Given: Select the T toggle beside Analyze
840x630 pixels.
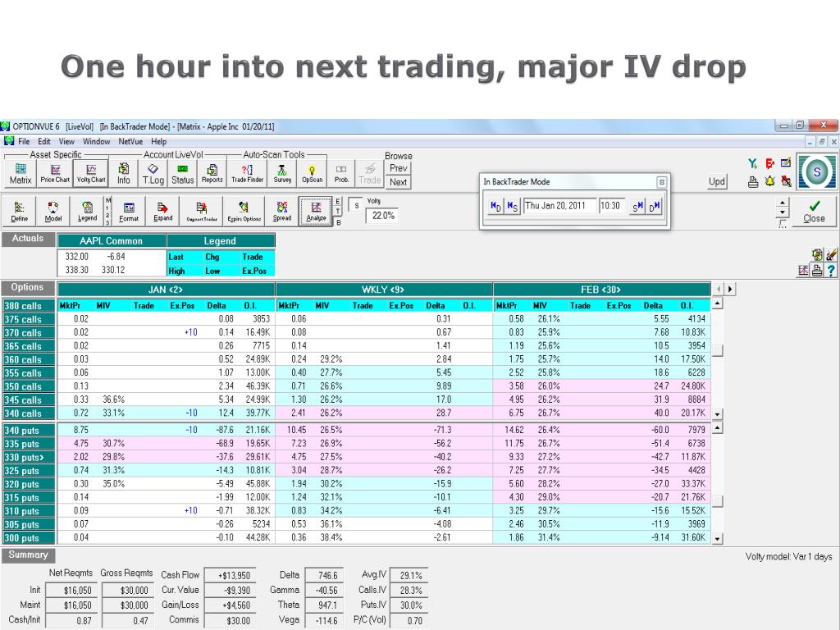Looking at the screenshot, I should click(x=338, y=212).
